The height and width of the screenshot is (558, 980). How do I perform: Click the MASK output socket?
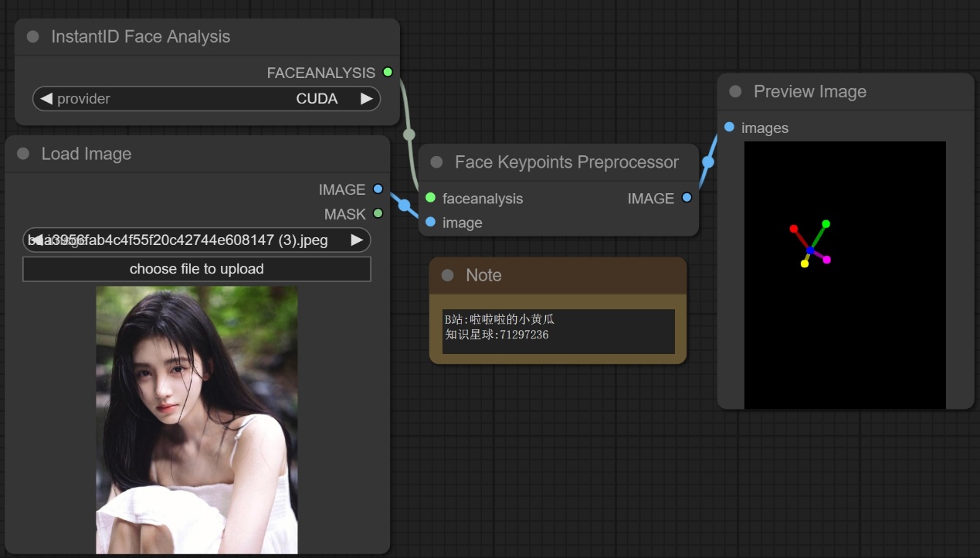tap(378, 213)
